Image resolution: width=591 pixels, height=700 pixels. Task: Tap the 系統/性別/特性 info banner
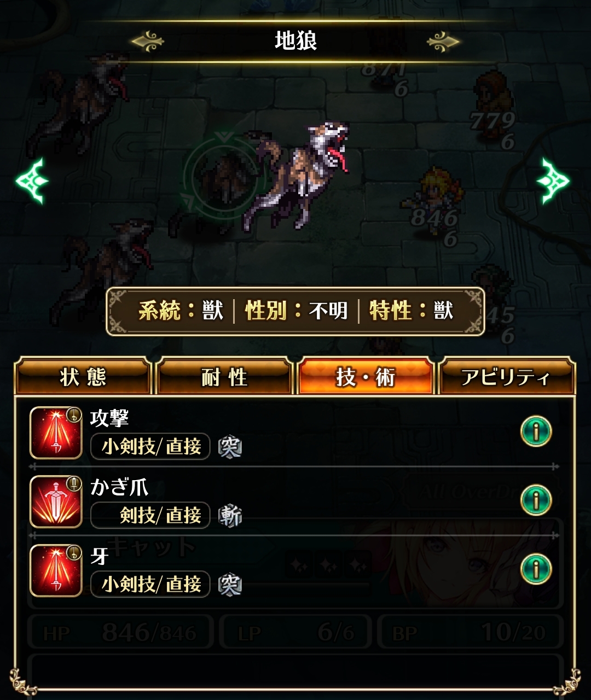pyautogui.click(x=296, y=311)
